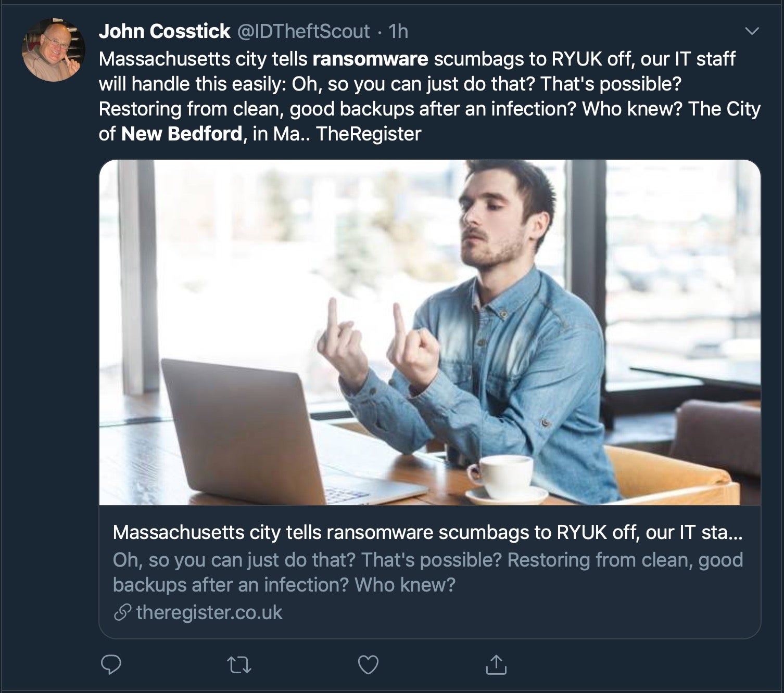Click the bold 'New Bedford' text
The height and width of the screenshot is (693, 784).
(182, 134)
